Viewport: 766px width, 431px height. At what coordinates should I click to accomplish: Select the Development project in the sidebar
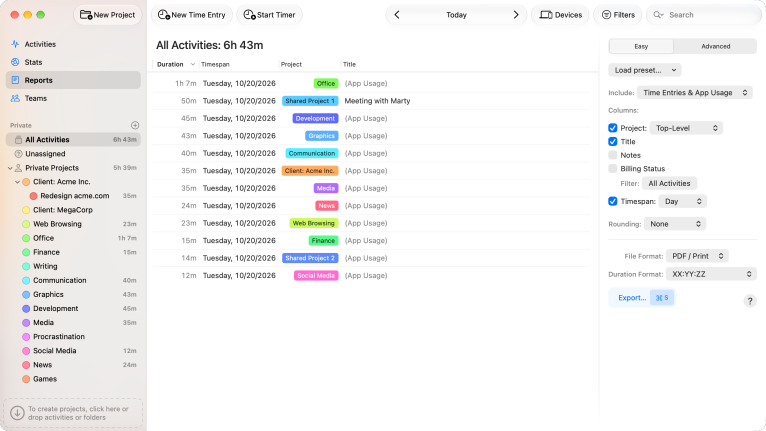73,308
